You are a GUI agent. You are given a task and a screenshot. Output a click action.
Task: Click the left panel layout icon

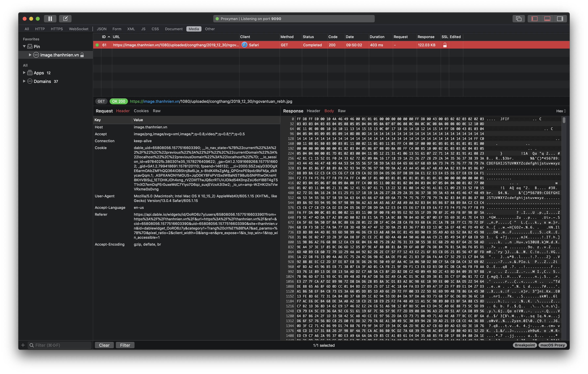click(x=535, y=19)
